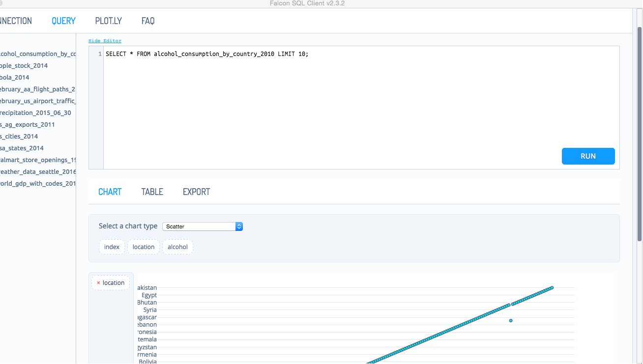Select the precipitation_2015_06_30 table
This screenshot has width=643, height=364.
pyautogui.click(x=35, y=112)
